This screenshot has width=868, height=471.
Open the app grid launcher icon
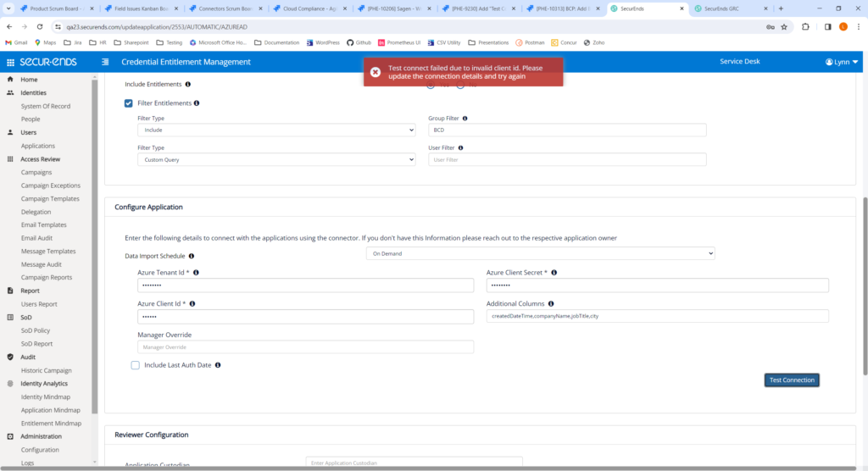[x=10, y=62]
